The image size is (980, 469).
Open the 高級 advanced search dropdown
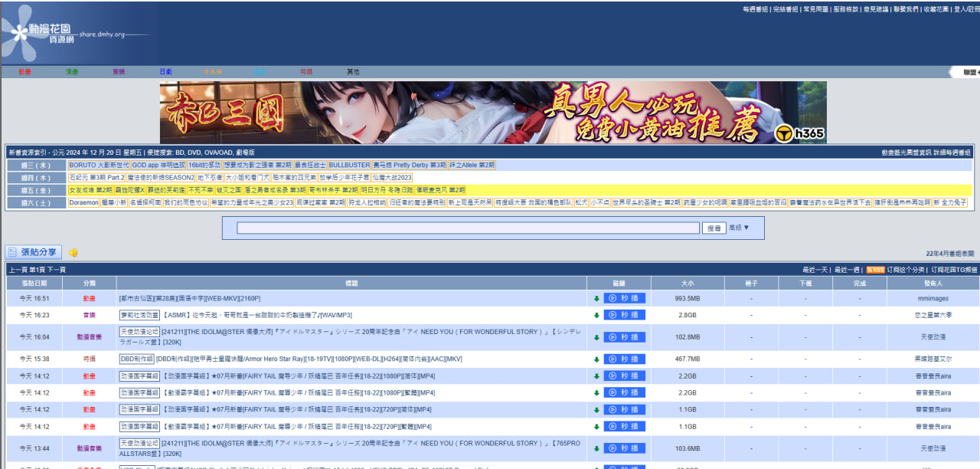tap(739, 228)
